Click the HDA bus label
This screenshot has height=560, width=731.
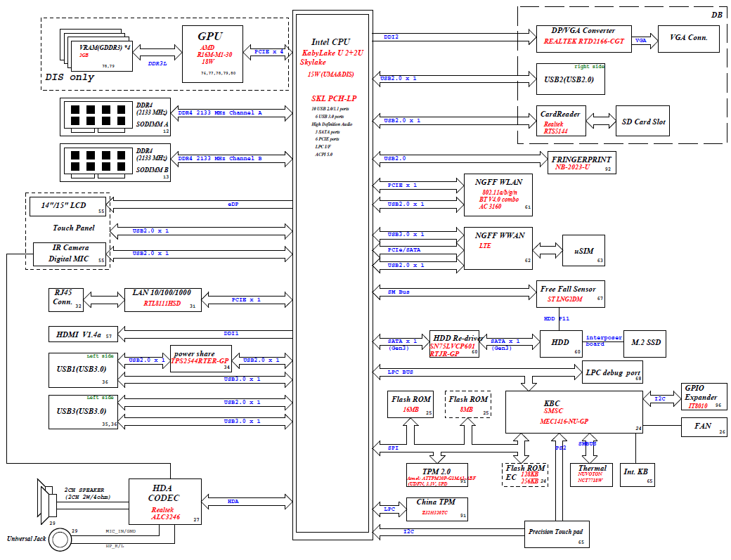tap(233, 502)
